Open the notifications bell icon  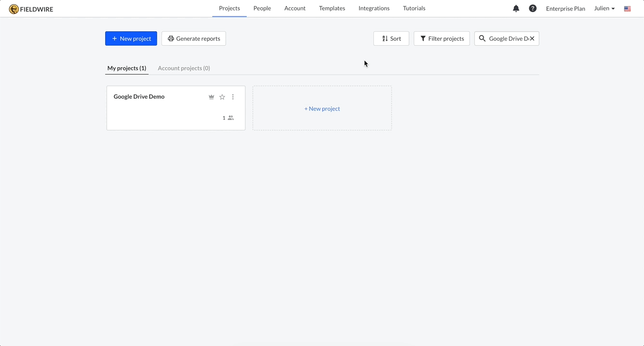point(516,8)
